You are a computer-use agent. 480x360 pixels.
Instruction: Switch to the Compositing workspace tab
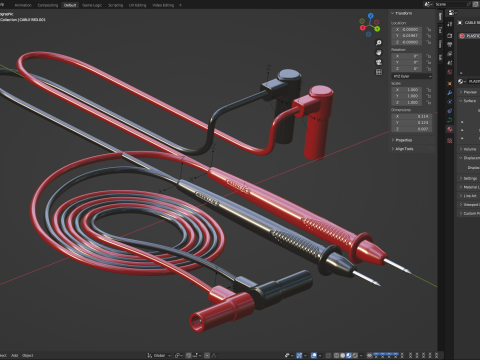[48, 5]
